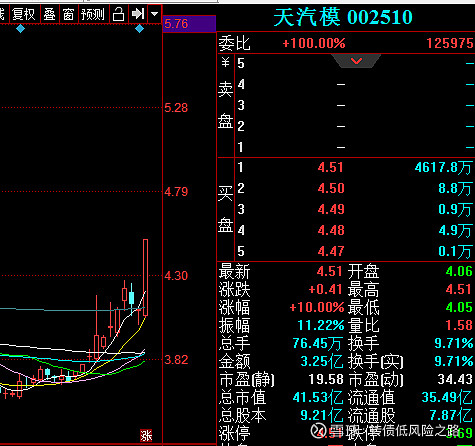Click buy level 2 price 4.50
Screen dimensions: 475x446
coord(331,188)
